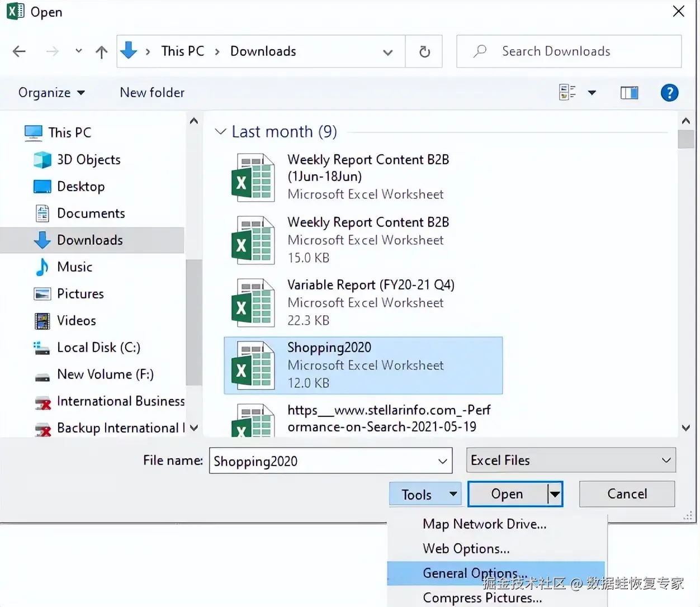
Task: Expand the File name history dropdown
Action: coord(442,461)
